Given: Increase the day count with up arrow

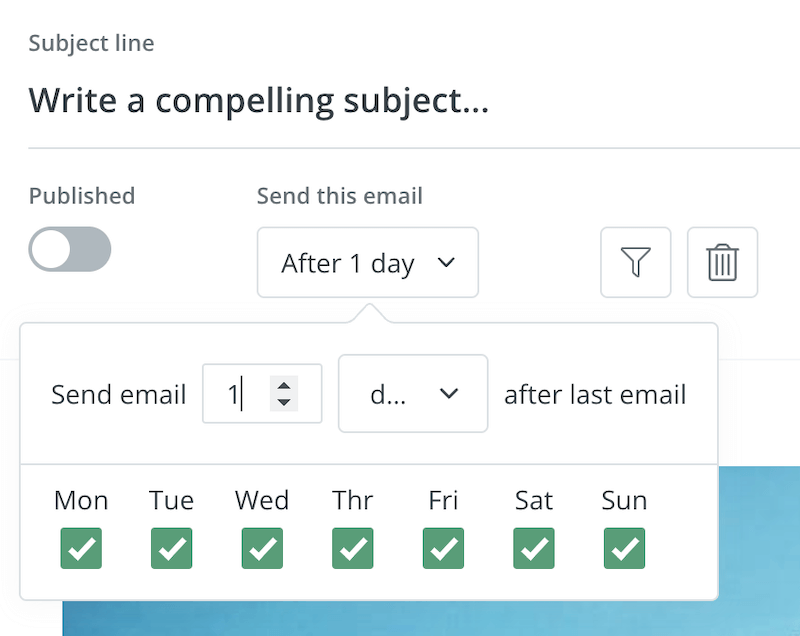Looking at the screenshot, I should [284, 385].
